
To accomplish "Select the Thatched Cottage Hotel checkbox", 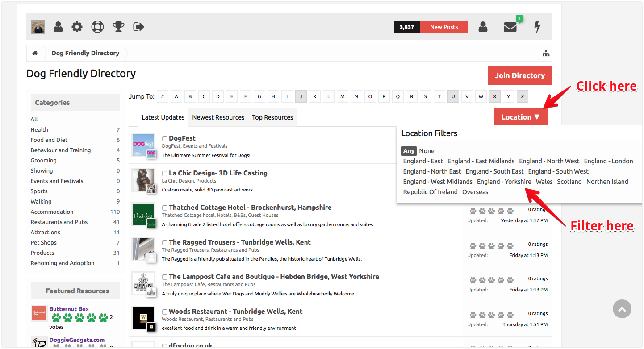I will click(x=165, y=208).
